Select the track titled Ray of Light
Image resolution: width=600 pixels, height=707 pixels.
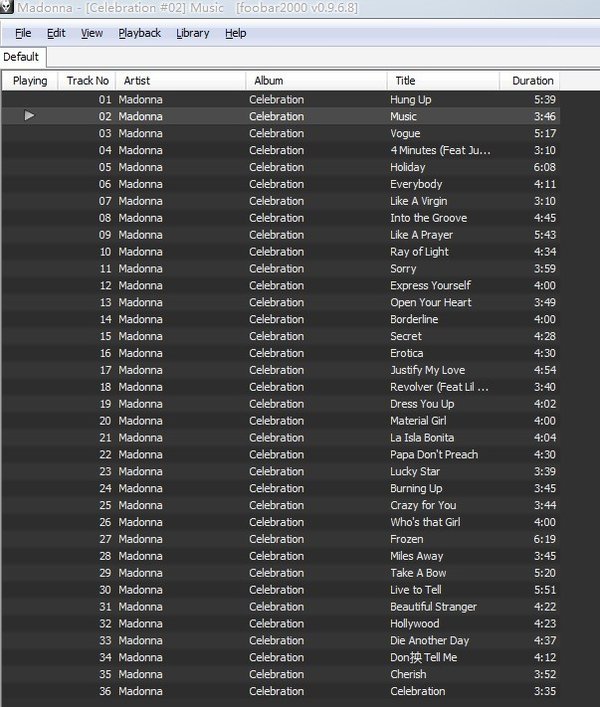[x=281, y=252]
